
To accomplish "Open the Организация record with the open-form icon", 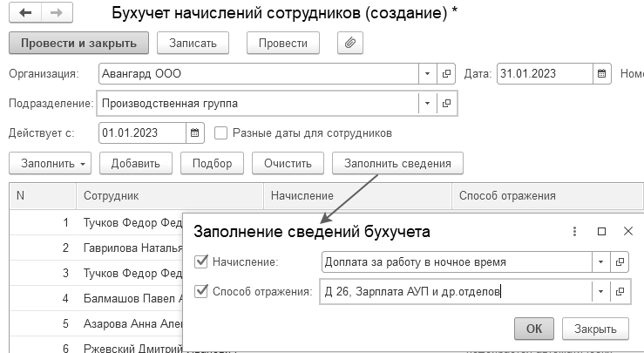I will [446, 74].
